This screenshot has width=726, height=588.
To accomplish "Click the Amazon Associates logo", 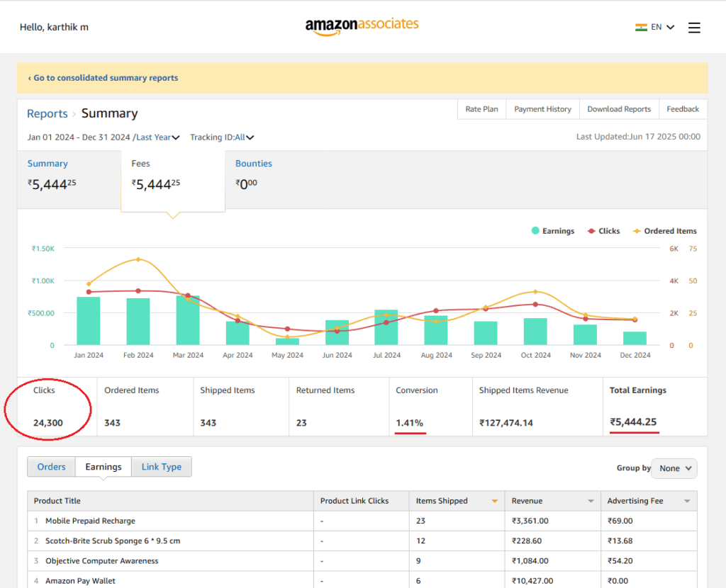I will tap(362, 27).
